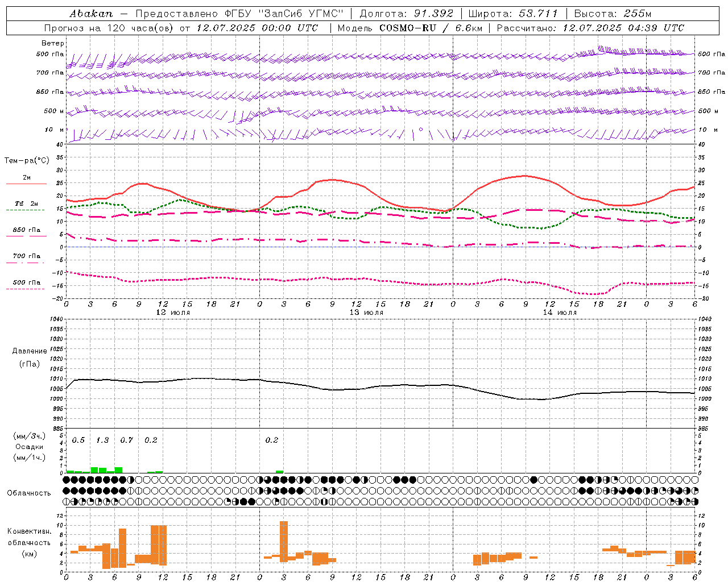Screen dimensions: 728x582
Task: Click the "700 гПа" dash-dot legend line sample
Action: [26, 263]
